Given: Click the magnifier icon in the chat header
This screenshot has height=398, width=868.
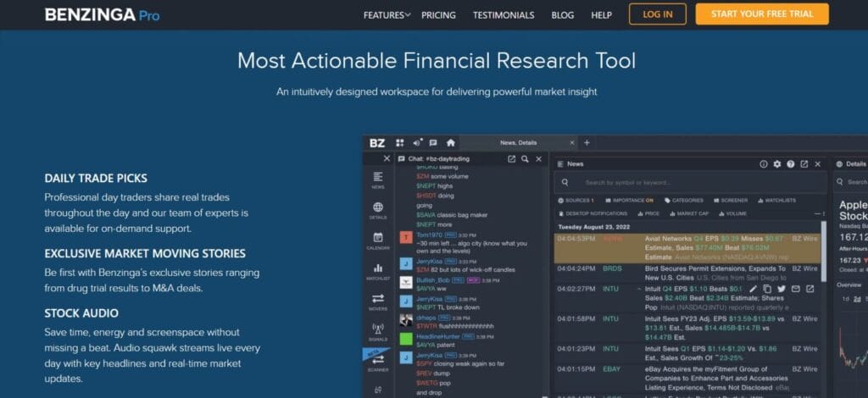Looking at the screenshot, I should (526, 158).
